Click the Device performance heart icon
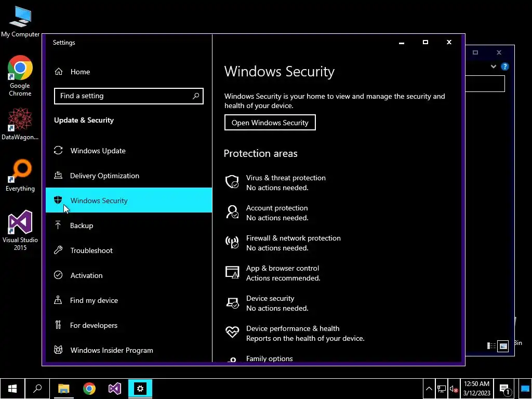532x399 pixels. tap(232, 332)
